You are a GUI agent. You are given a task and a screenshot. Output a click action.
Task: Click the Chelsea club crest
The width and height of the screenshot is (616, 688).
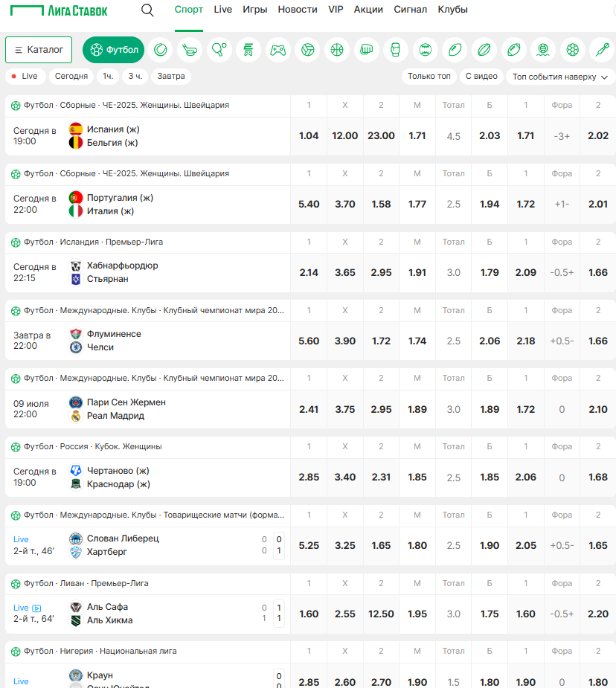pyautogui.click(x=76, y=347)
